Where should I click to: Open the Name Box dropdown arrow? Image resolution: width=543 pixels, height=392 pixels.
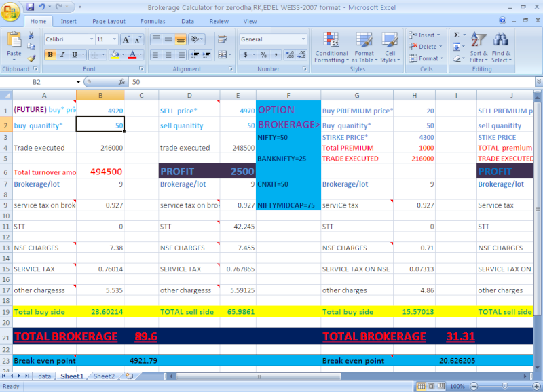pyautogui.click(x=78, y=82)
